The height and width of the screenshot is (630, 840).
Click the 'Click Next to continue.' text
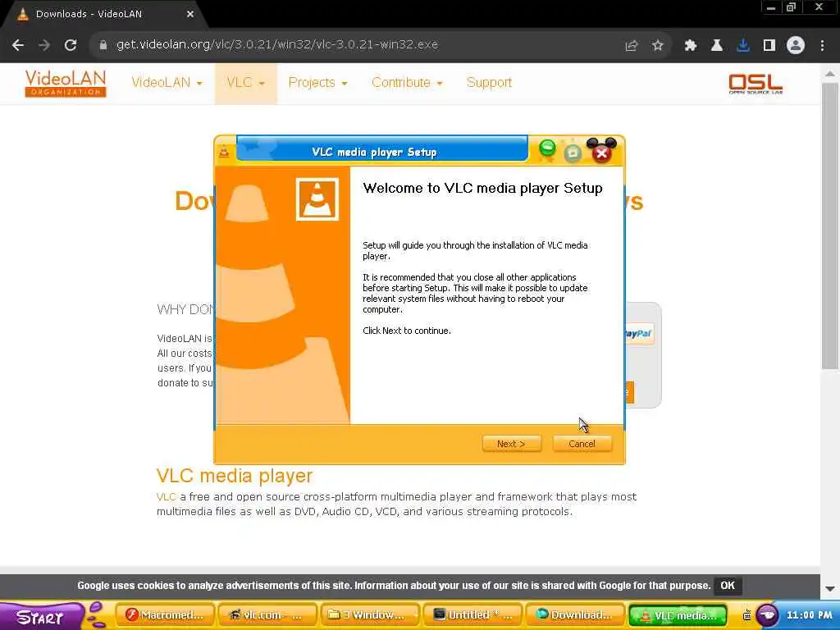407,331
